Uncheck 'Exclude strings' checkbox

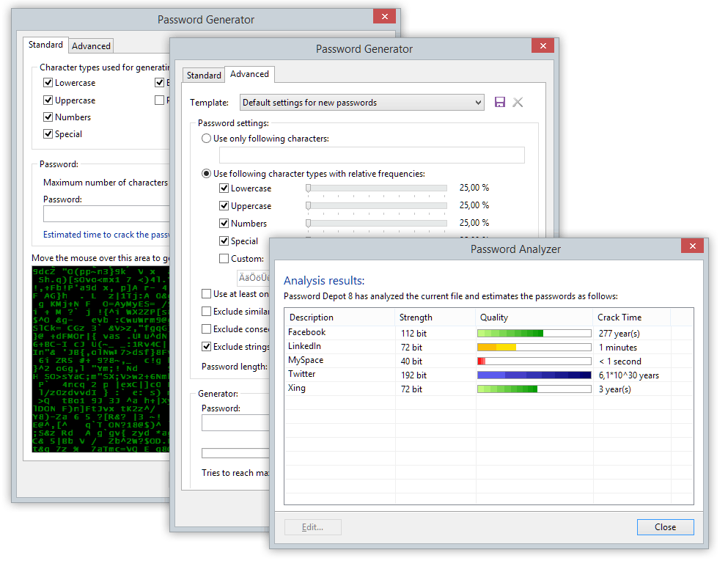(206, 347)
